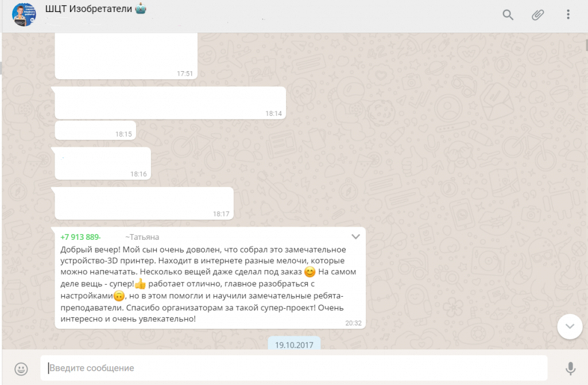Click the green phone number +7 913 889
The height and width of the screenshot is (385, 588).
click(80, 237)
